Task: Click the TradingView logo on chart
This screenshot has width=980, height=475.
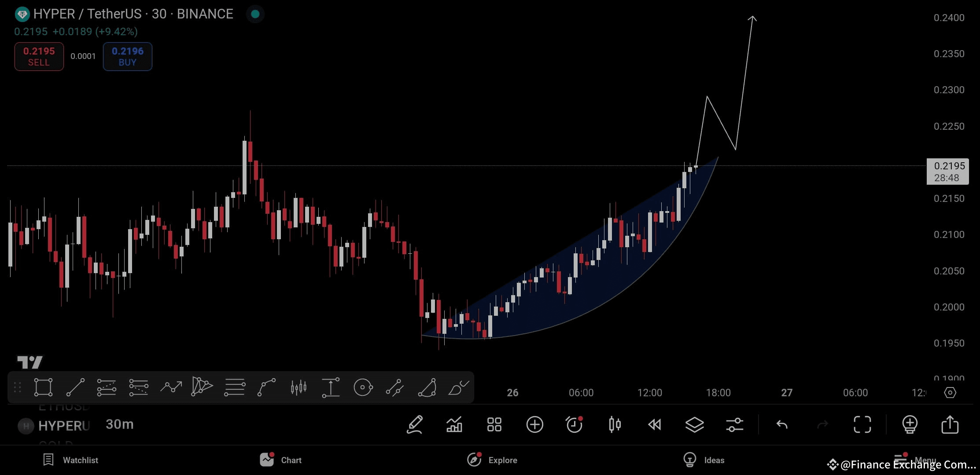Action: (x=30, y=362)
